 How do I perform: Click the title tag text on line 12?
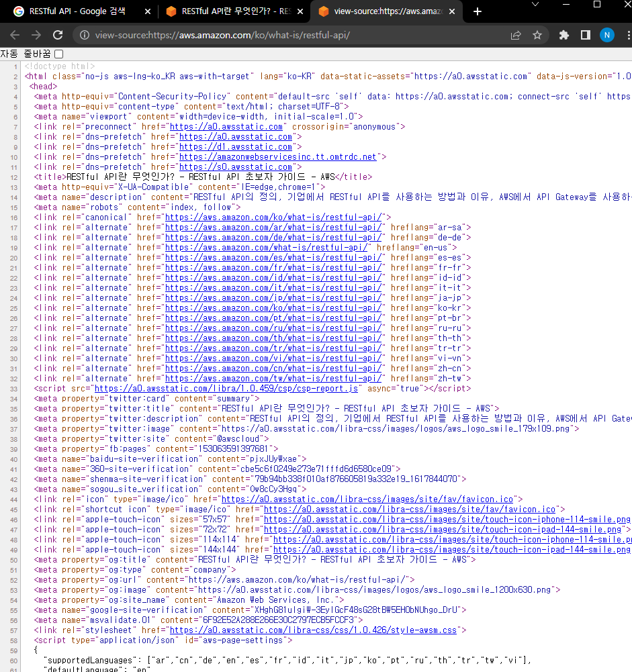click(x=201, y=177)
